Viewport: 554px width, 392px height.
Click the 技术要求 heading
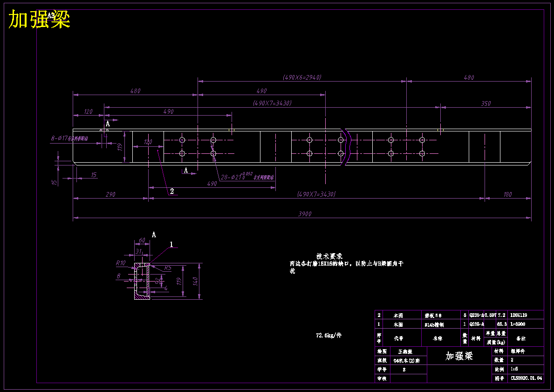pyautogui.click(x=329, y=256)
